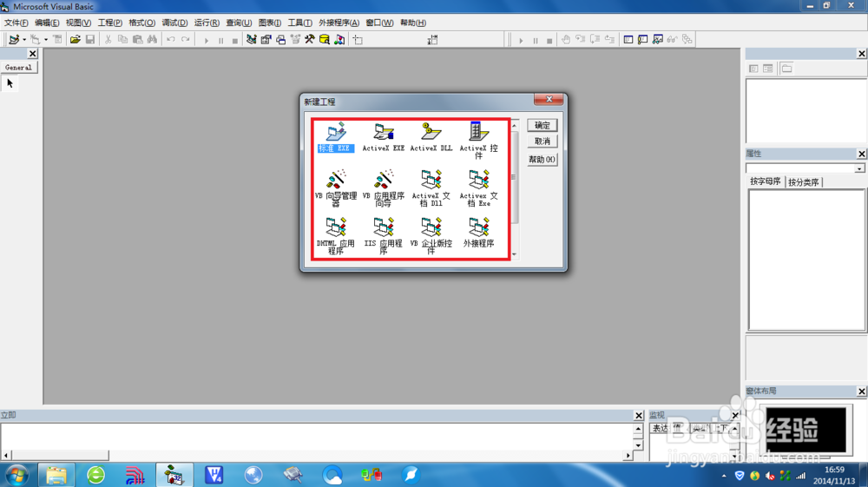The image size is (868, 487).
Task: Click the Add Standard EXE Project toolbar icon
Action: [x=14, y=39]
